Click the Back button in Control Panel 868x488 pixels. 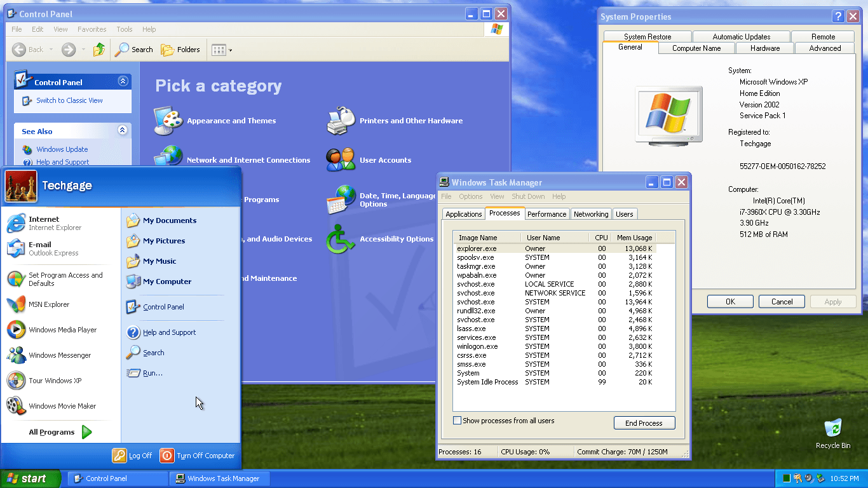pos(28,50)
